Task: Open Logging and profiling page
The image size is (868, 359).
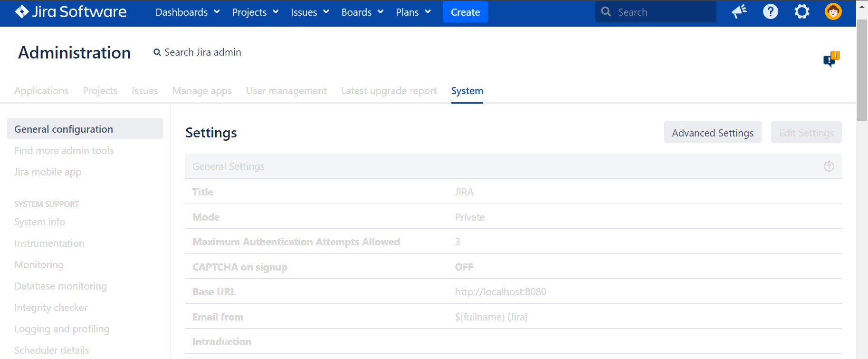Action: tap(62, 329)
